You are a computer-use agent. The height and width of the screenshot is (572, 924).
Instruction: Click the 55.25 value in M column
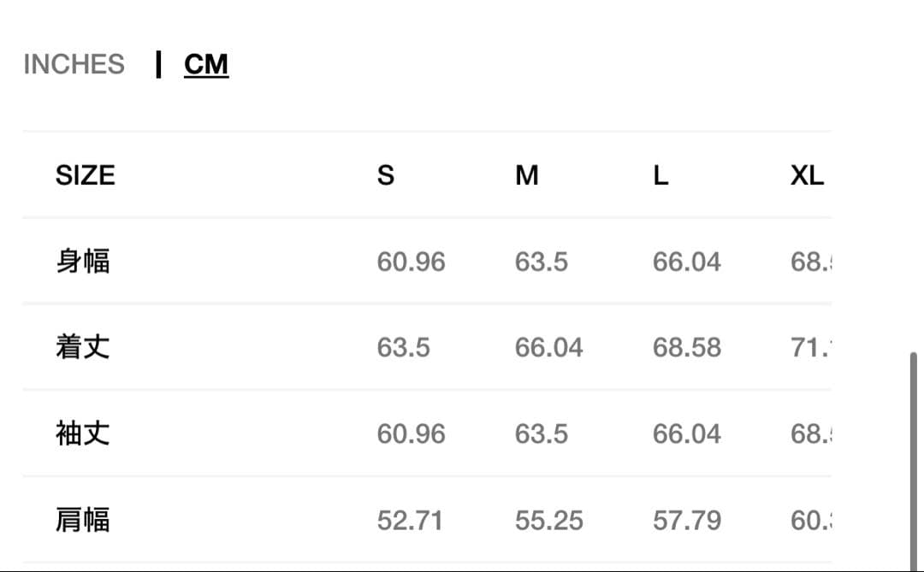548,520
